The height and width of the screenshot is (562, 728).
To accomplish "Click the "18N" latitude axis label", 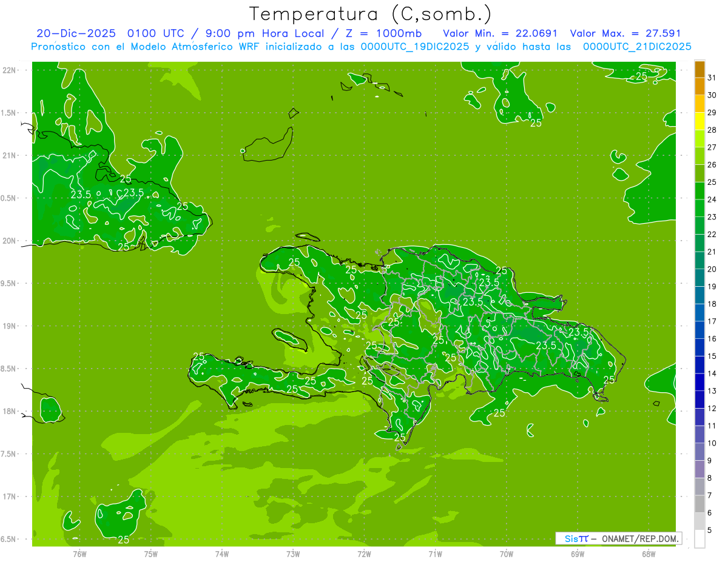I will pos(9,412).
